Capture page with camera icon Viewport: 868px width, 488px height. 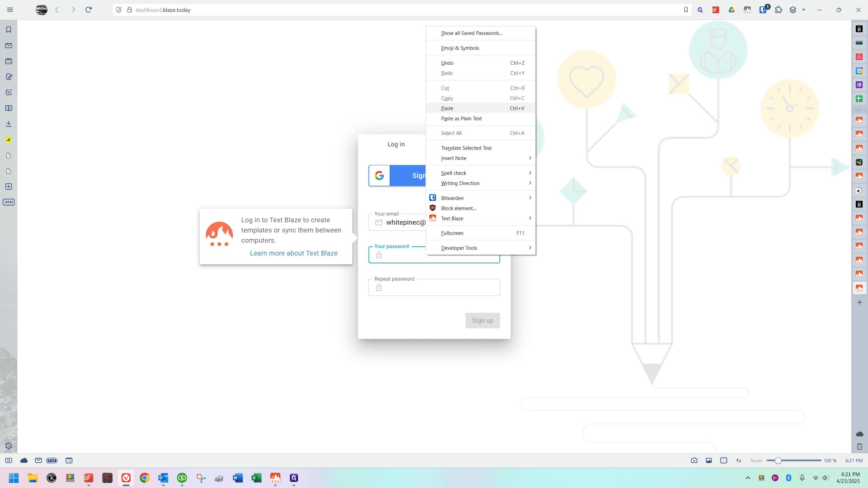coord(694,461)
